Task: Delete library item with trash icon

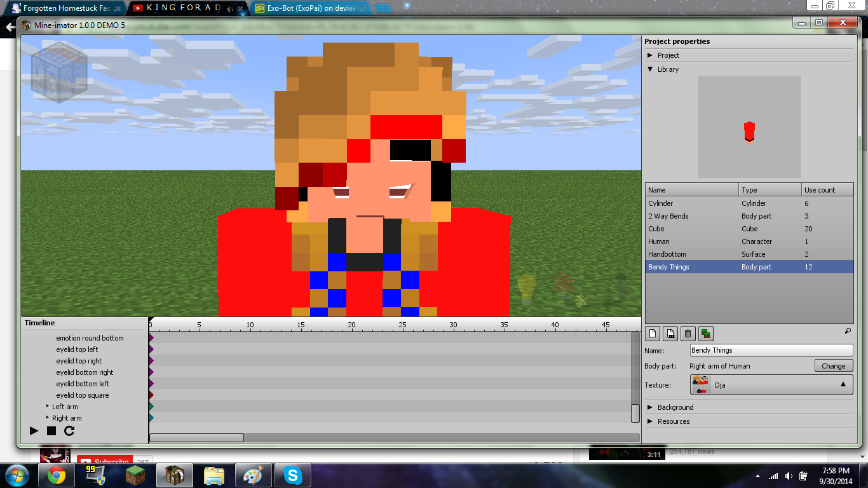Action: (x=688, y=333)
